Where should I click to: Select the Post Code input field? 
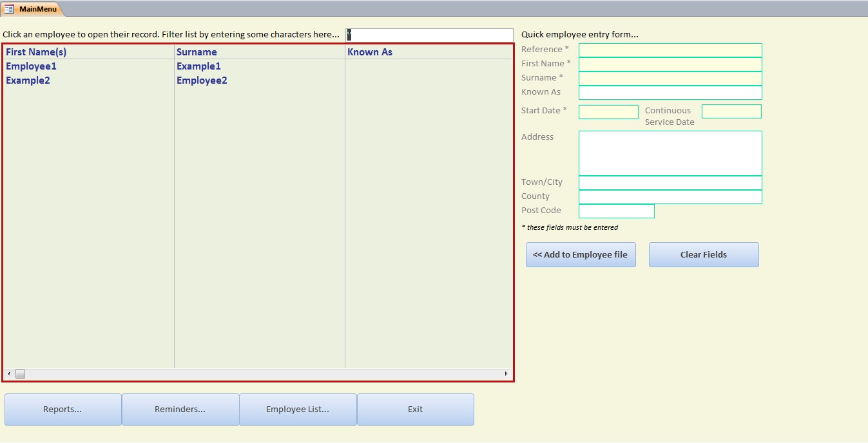[617, 211]
